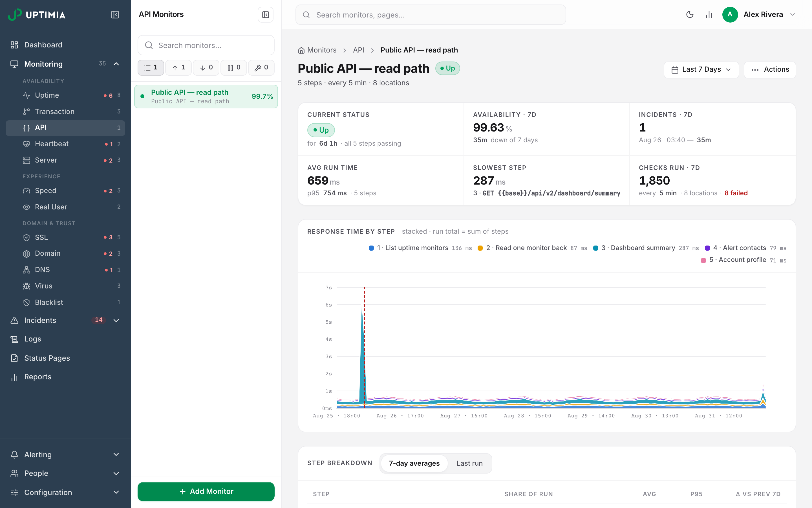This screenshot has height=508, width=812.
Task: Collapse the Monitoring section chevron
Action: click(x=116, y=64)
